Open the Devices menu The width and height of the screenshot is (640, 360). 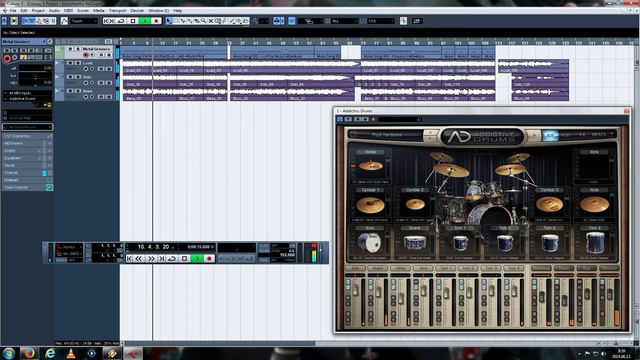pos(137,11)
